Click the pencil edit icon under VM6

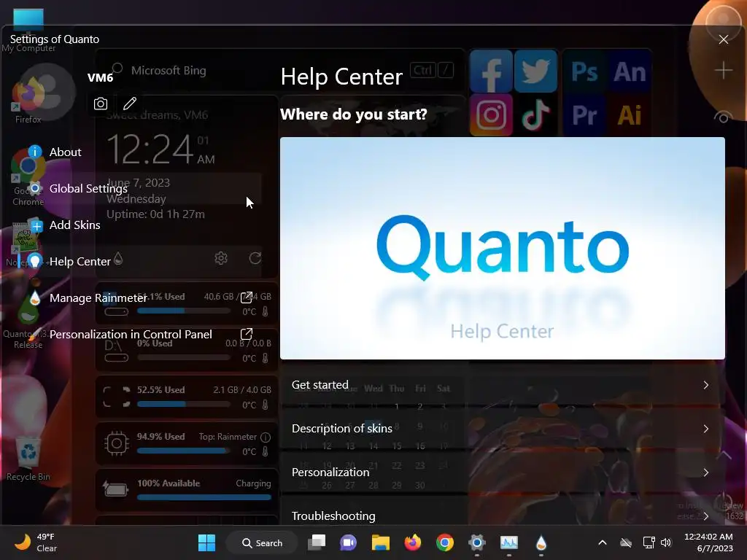tap(130, 104)
